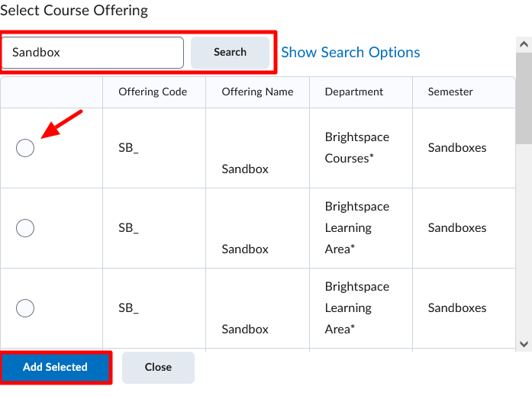Image resolution: width=532 pixels, height=399 pixels.
Task: Click the first row SB_ offering code
Action: click(x=128, y=148)
